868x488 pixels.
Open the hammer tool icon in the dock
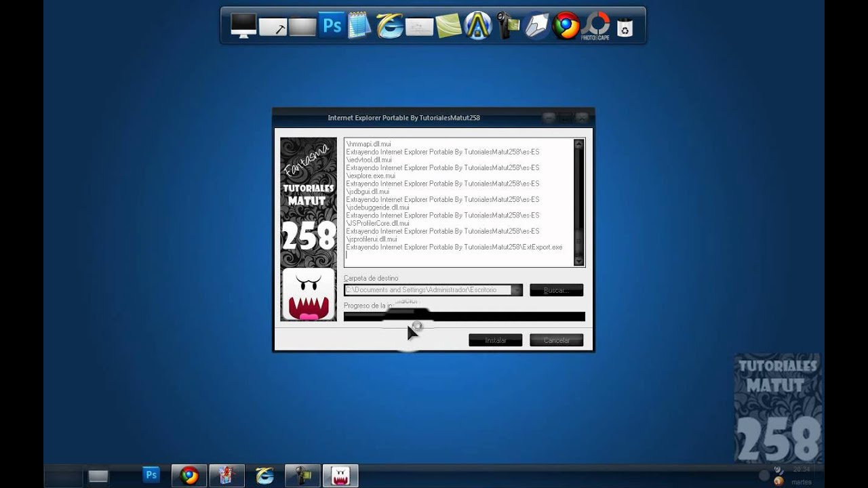tap(273, 28)
